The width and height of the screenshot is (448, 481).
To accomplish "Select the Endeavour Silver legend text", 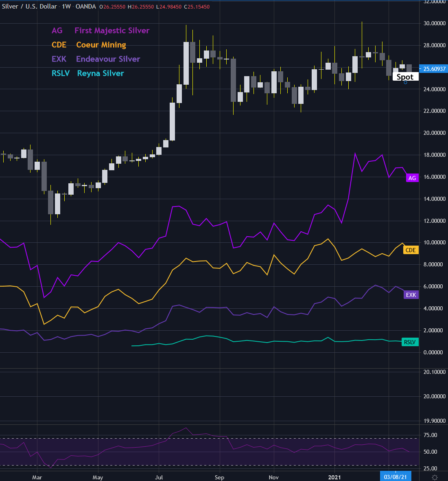I will pyautogui.click(x=108, y=59).
